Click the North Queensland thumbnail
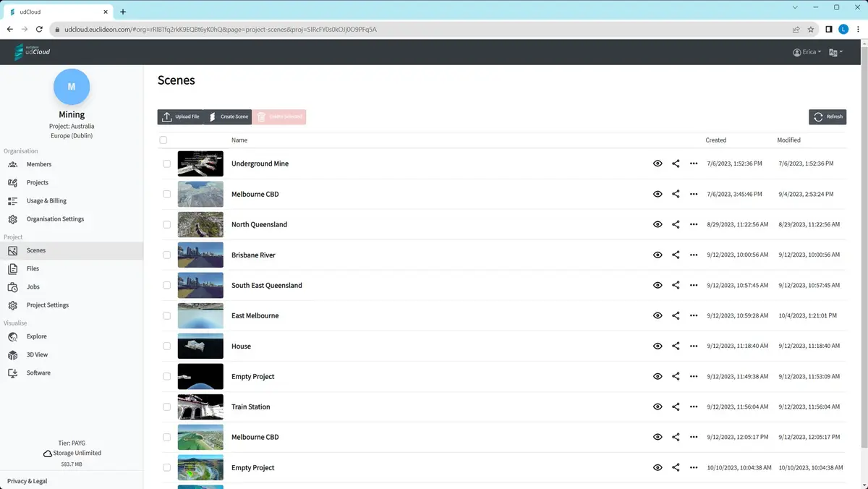 coord(200,224)
